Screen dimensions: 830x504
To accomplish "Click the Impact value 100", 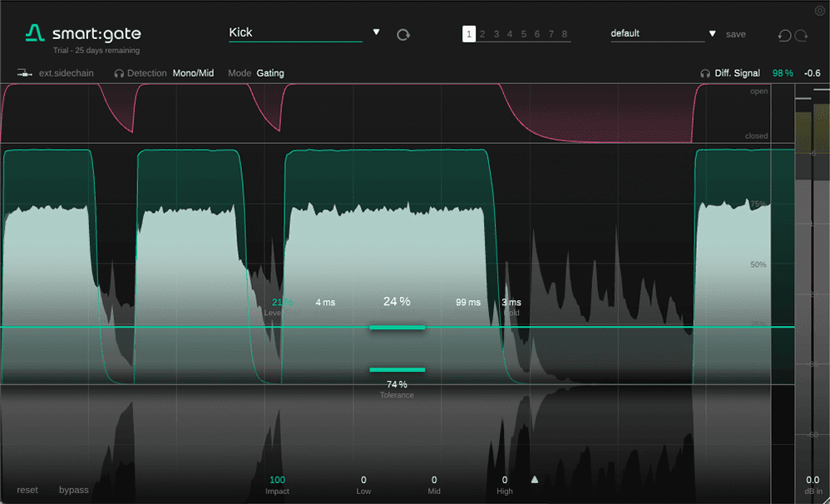I will 278,480.
